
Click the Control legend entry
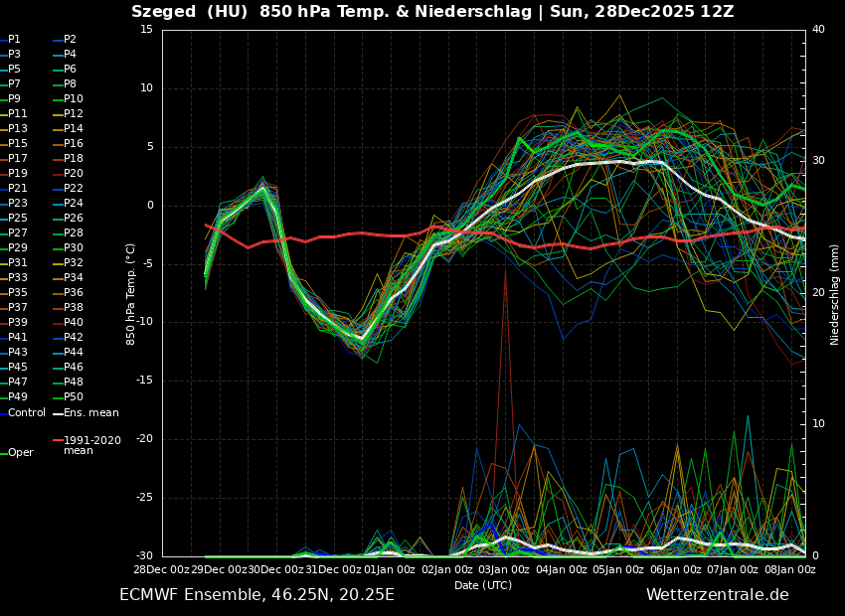[27, 412]
